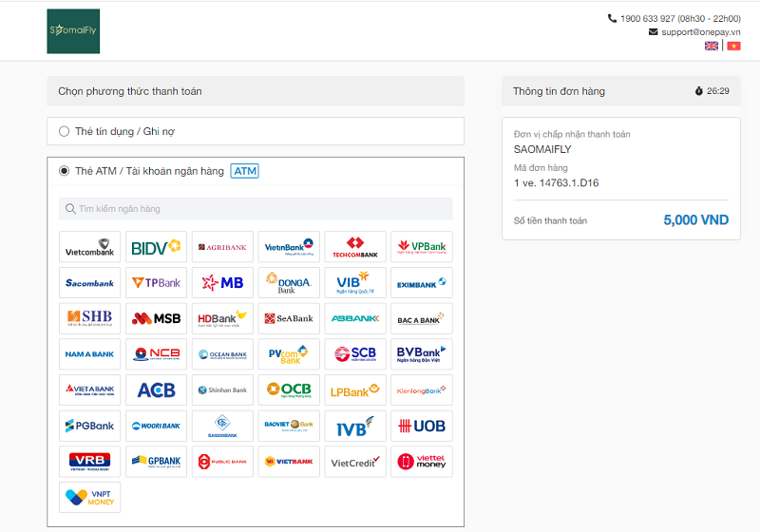
Task: Select Techcombank tile
Action: (355, 247)
